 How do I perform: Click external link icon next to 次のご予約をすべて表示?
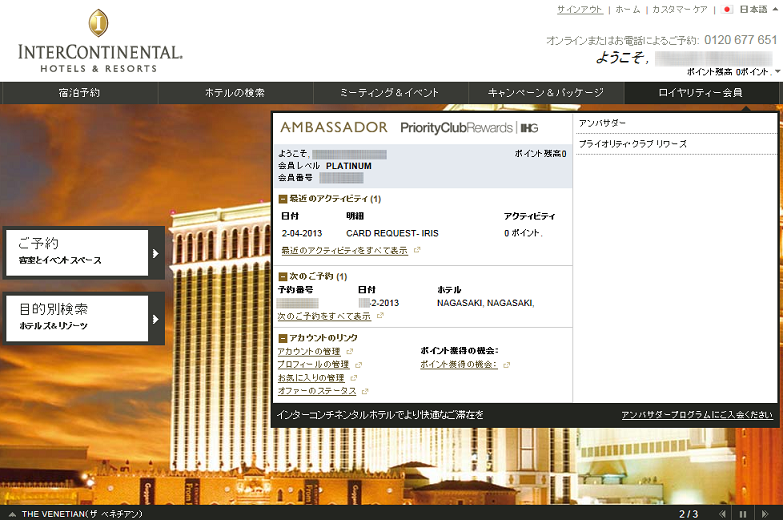[x=381, y=316]
